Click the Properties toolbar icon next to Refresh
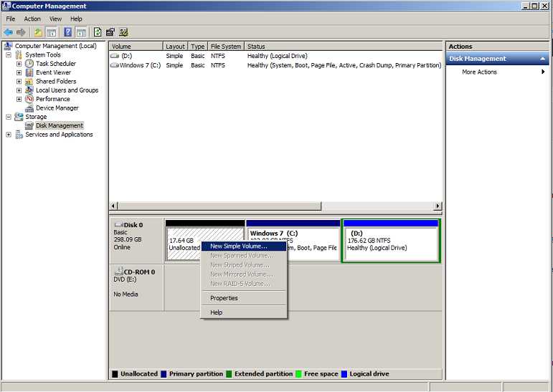 tap(110, 32)
